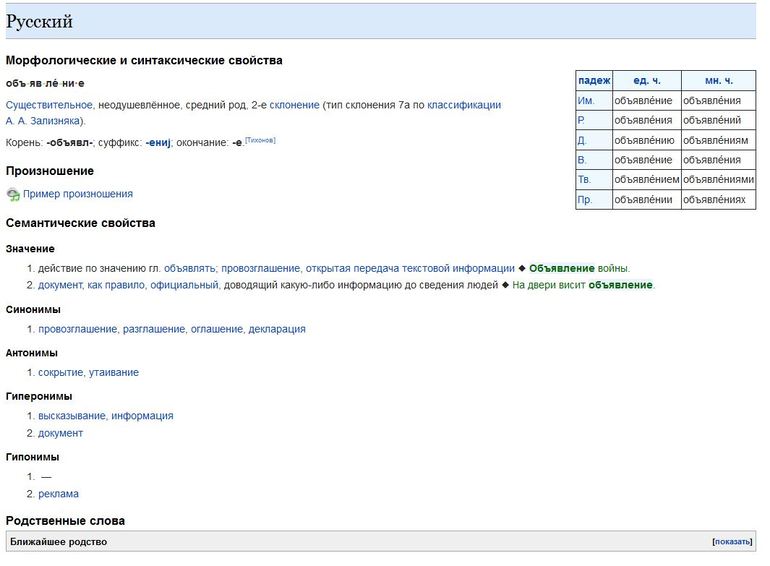Click the audio speaker icon near pronunciation example
The width and height of the screenshot is (770, 566).
[x=13, y=195]
